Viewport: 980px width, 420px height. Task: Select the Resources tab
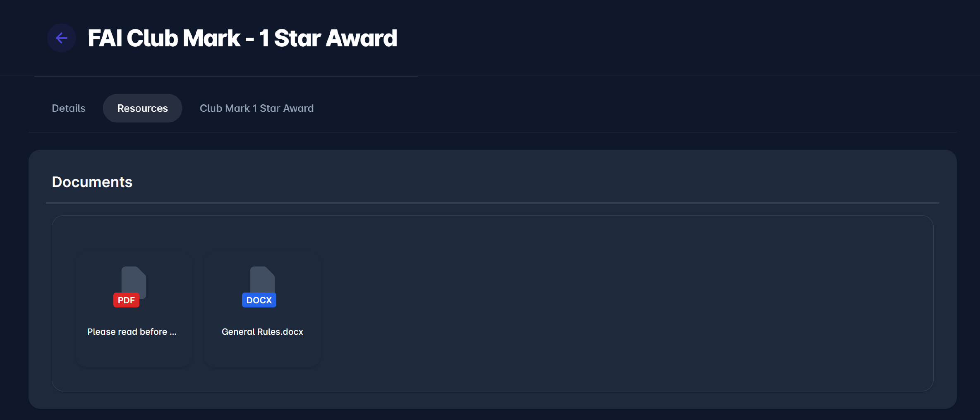coord(142,108)
